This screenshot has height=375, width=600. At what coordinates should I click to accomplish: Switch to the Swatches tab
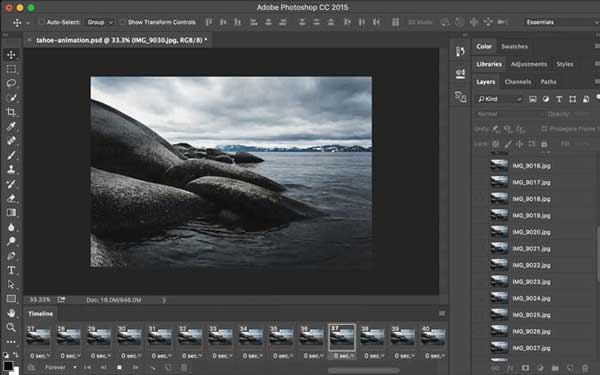tap(514, 47)
